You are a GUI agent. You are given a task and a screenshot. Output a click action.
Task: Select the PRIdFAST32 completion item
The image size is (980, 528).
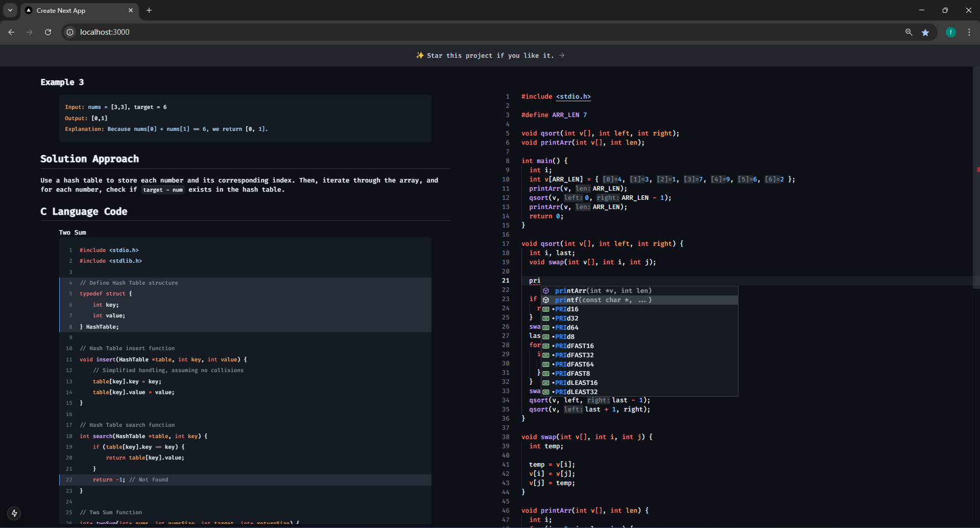point(575,355)
